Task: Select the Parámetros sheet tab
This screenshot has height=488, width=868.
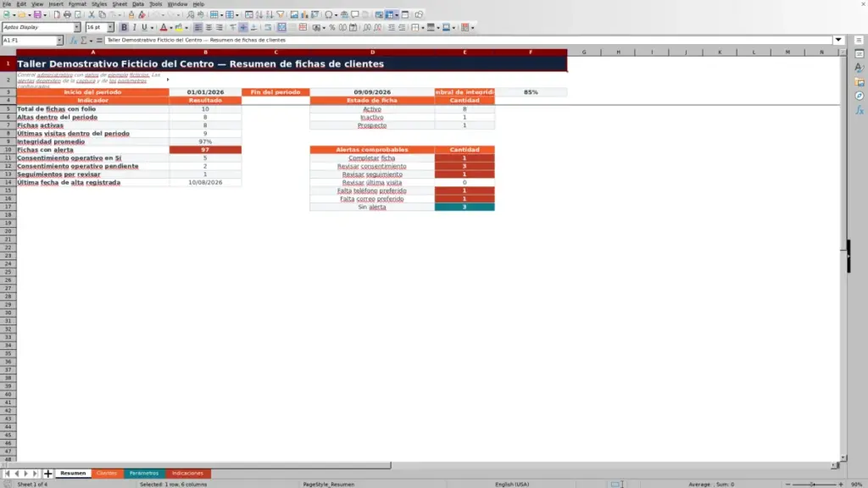Action: 144,474
